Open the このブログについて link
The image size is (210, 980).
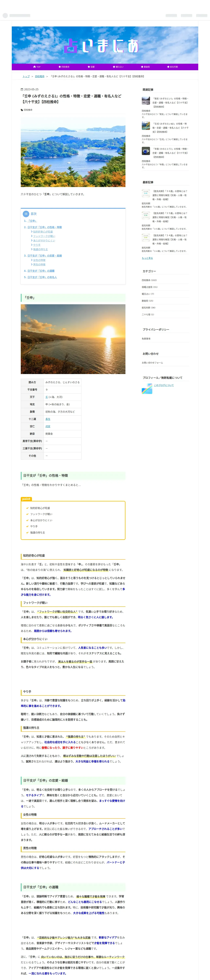[x=164, y=385]
